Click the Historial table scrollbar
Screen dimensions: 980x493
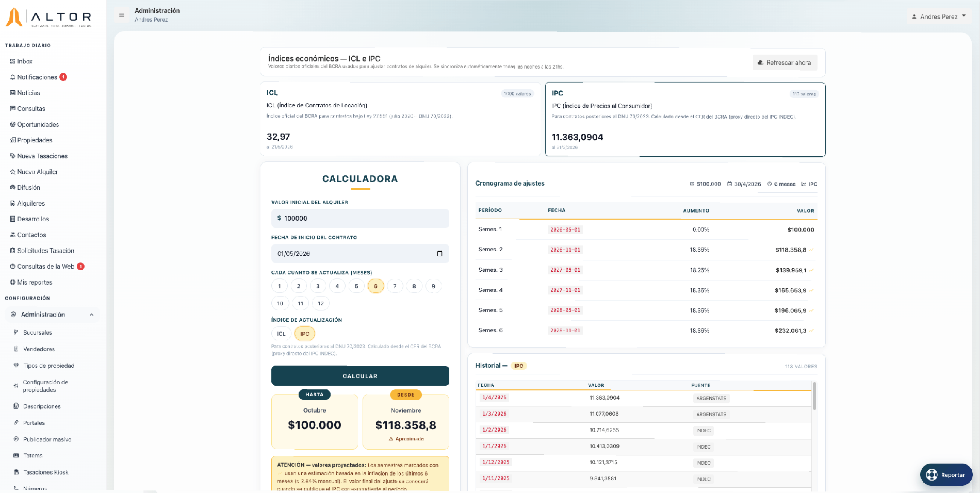coord(814,396)
